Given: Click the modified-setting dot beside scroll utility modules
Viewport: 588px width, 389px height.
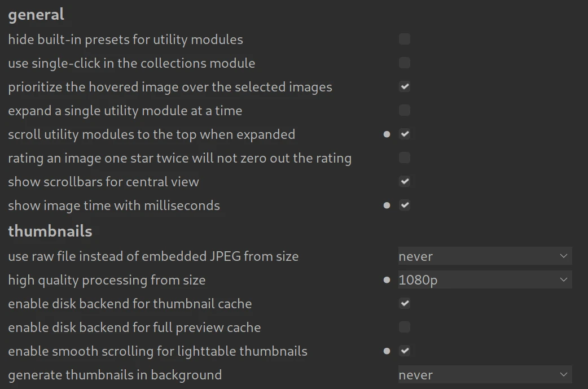Looking at the screenshot, I should click(387, 134).
